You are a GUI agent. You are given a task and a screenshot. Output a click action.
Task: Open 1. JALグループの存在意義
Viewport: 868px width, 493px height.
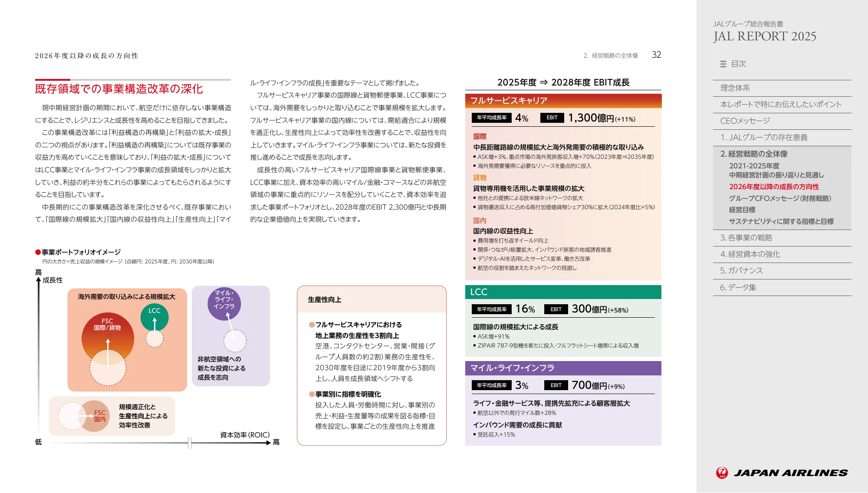(x=782, y=138)
